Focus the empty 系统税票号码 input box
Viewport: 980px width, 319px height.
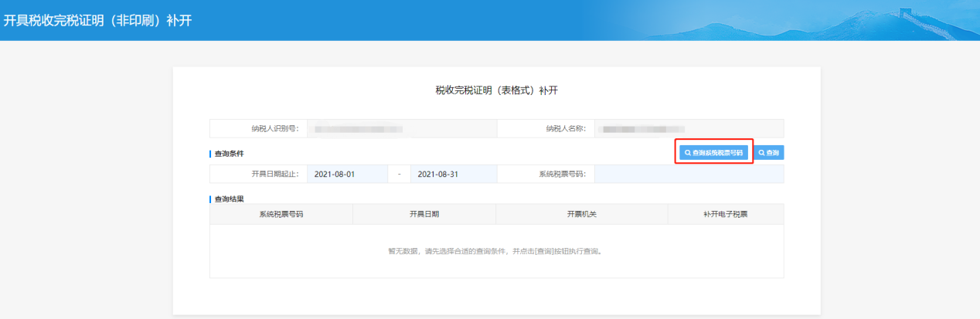[688, 175]
